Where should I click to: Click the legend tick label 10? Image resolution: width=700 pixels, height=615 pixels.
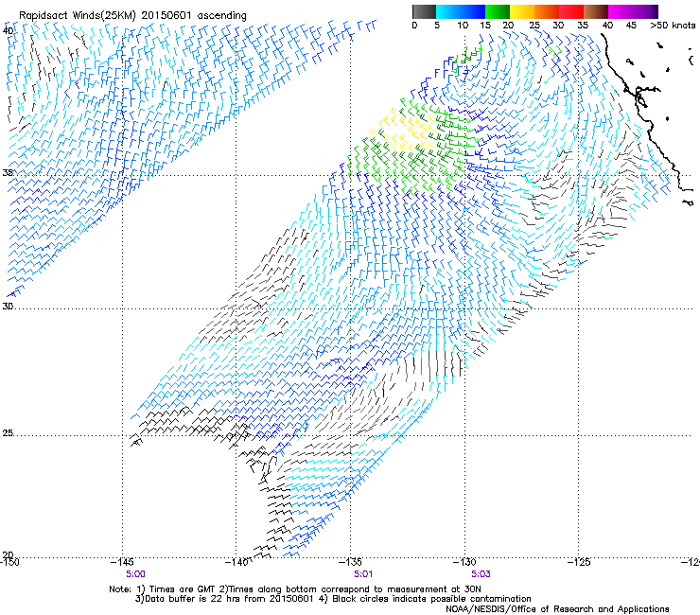pos(463,26)
